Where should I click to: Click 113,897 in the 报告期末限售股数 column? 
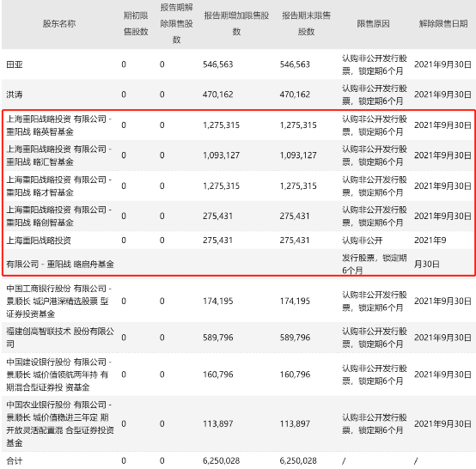tap(295, 423)
